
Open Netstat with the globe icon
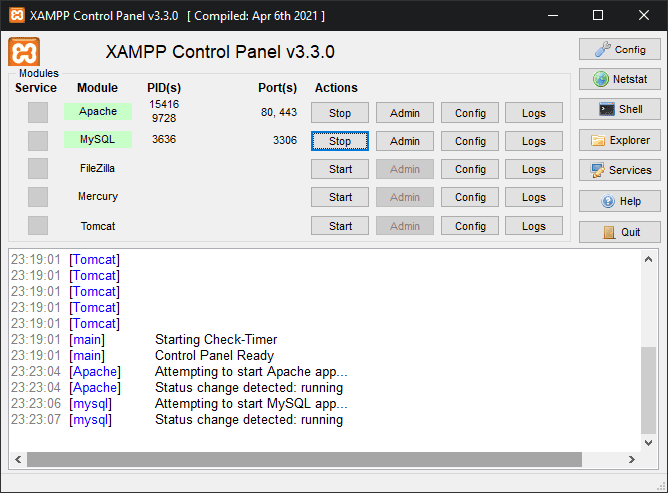[x=619, y=79]
